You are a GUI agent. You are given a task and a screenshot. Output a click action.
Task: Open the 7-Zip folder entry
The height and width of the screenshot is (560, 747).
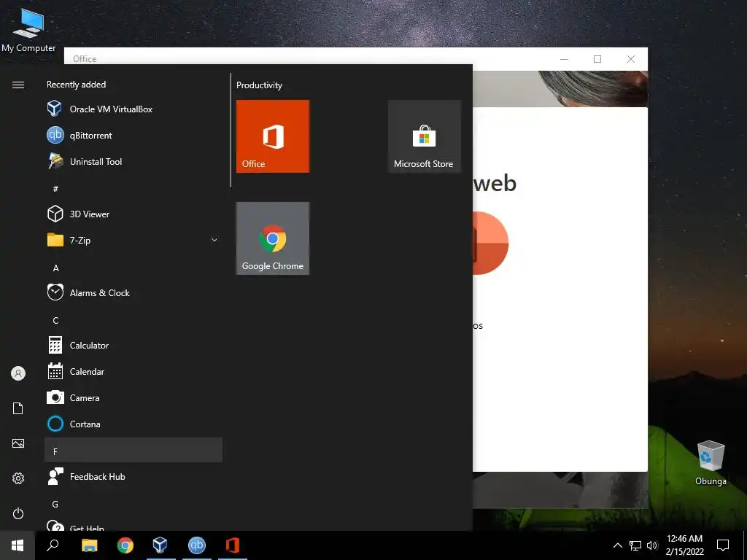tap(133, 240)
